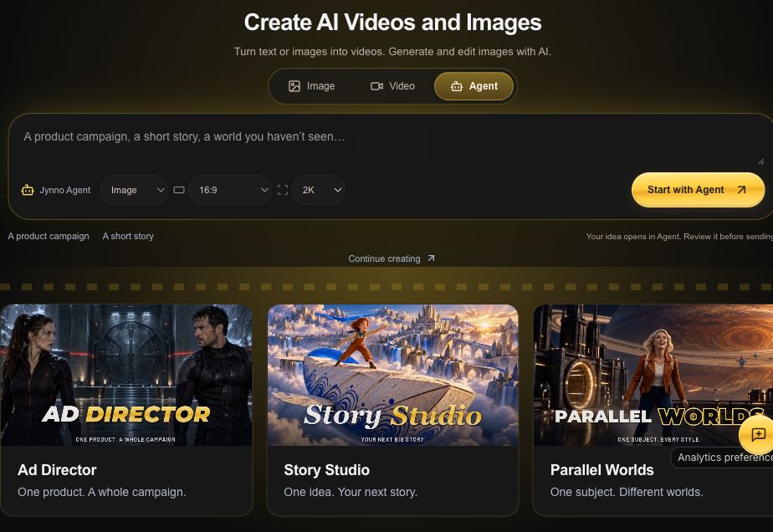Screen dimensions: 773x532
Task: Click the arrow icon beside Continue creating
Action: (431, 258)
